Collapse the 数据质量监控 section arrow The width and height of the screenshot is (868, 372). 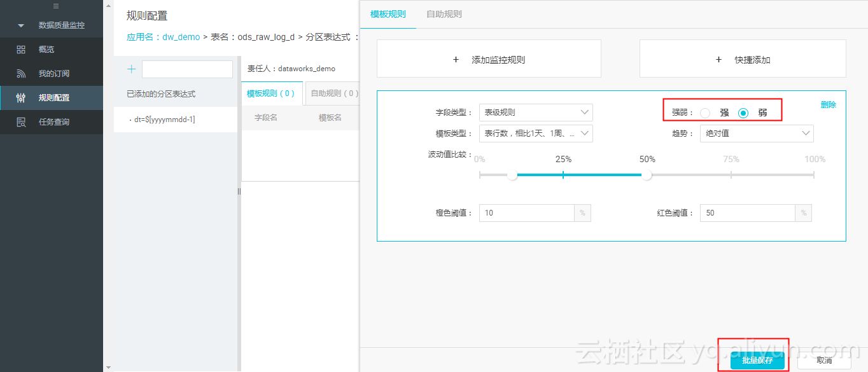click(x=21, y=25)
